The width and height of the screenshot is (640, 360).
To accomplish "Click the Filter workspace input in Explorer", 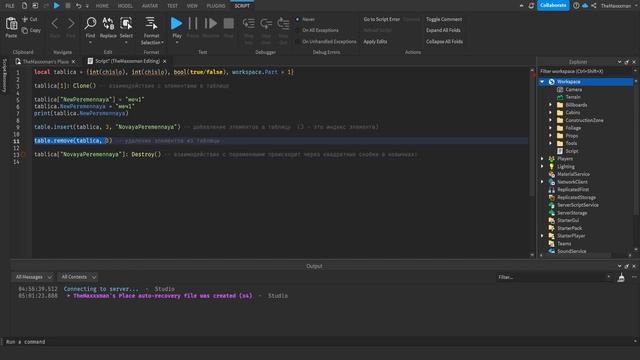I will [584, 71].
